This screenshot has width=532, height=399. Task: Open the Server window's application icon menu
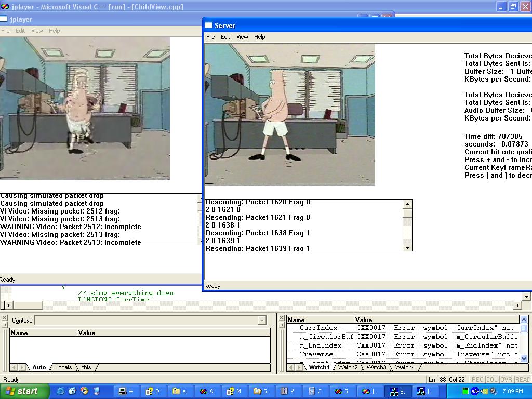(208, 25)
